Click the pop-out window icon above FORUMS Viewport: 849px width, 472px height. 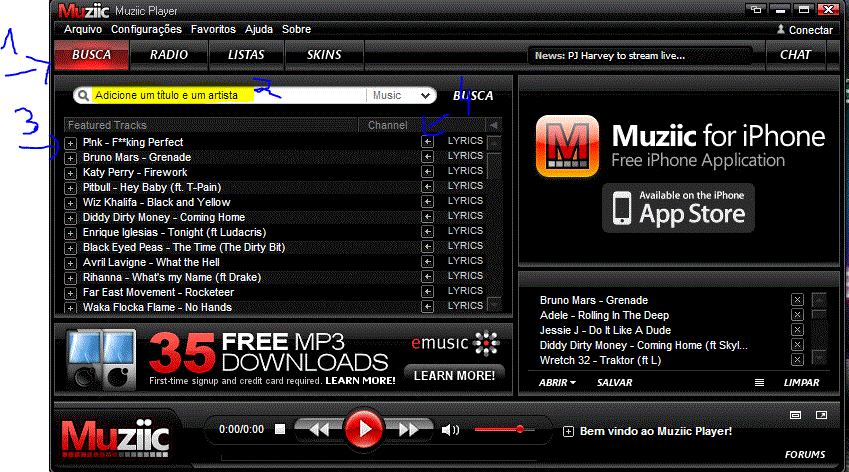[x=821, y=415]
